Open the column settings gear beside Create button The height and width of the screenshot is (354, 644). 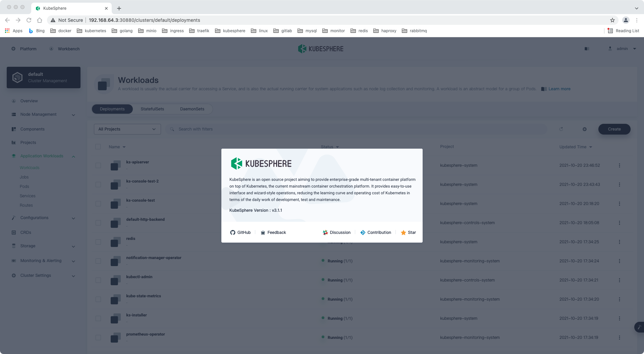585,129
